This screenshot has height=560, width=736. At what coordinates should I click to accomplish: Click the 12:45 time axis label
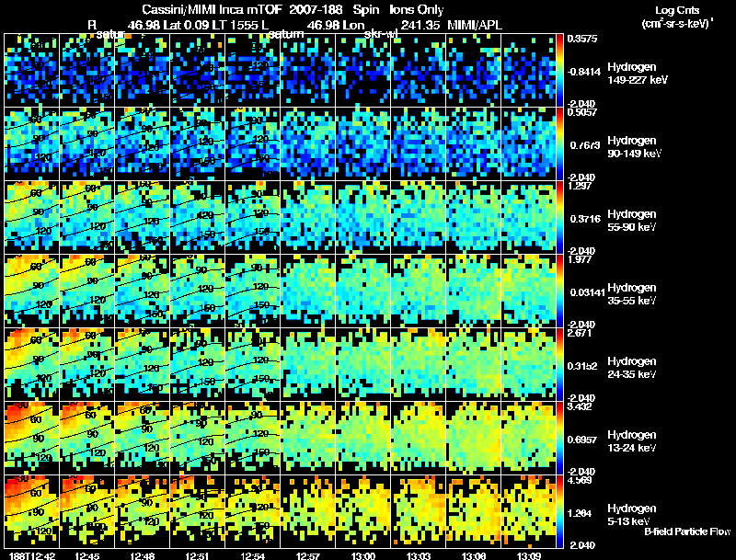click(86, 555)
